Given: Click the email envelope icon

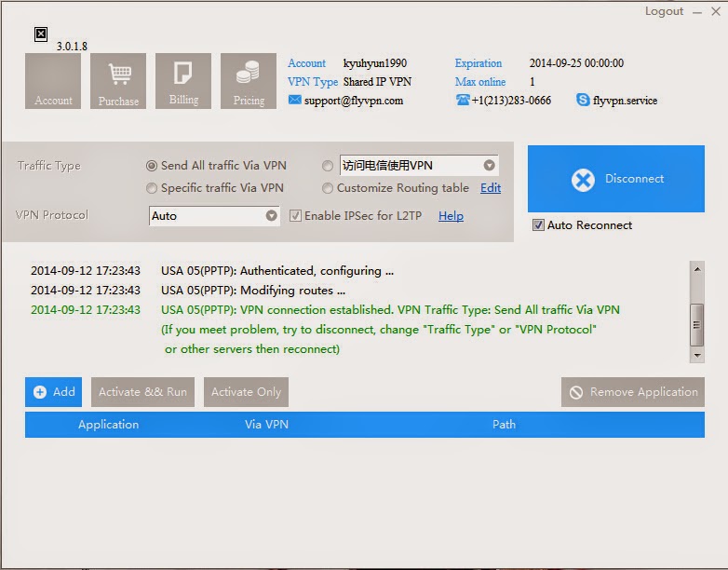Looking at the screenshot, I should pyautogui.click(x=295, y=100).
